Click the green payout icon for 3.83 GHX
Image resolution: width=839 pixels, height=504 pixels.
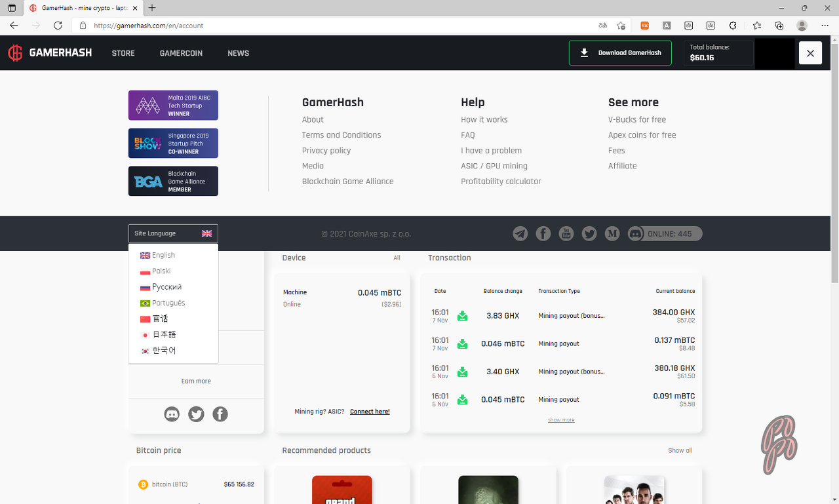pyautogui.click(x=462, y=316)
